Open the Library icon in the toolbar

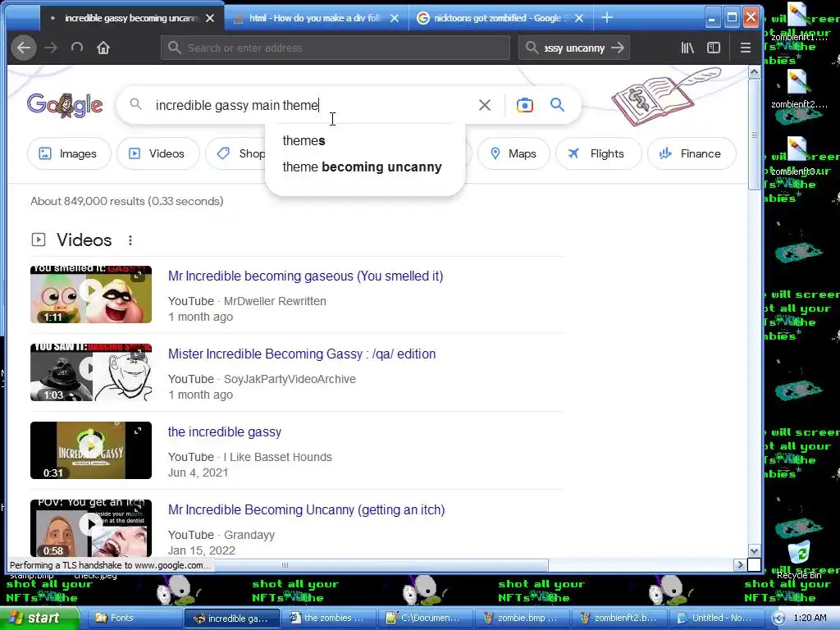click(x=687, y=48)
